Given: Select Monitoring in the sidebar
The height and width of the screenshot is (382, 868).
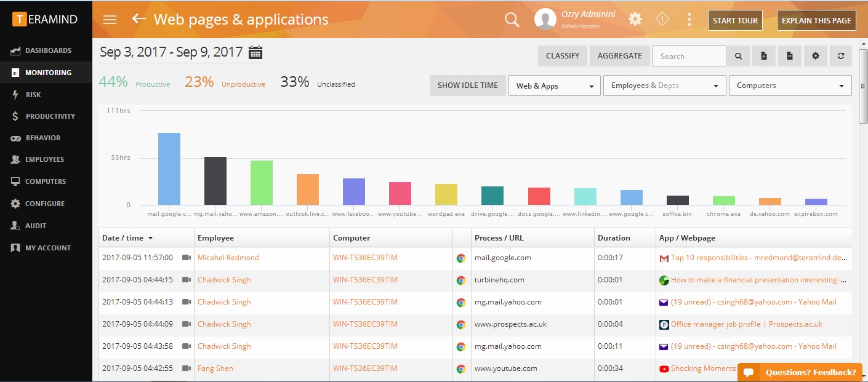Looking at the screenshot, I should (46, 73).
